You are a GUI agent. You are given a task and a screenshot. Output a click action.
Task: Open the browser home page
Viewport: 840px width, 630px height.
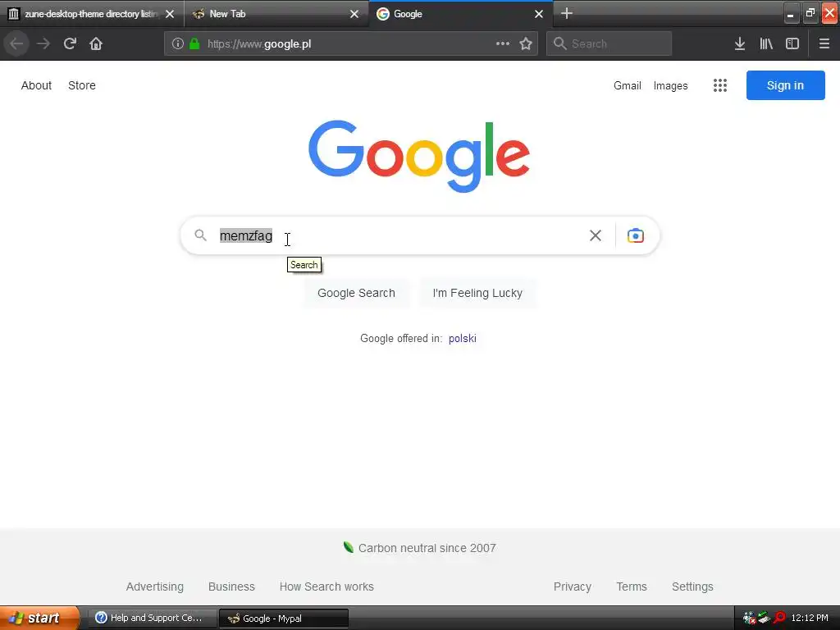tap(96, 44)
